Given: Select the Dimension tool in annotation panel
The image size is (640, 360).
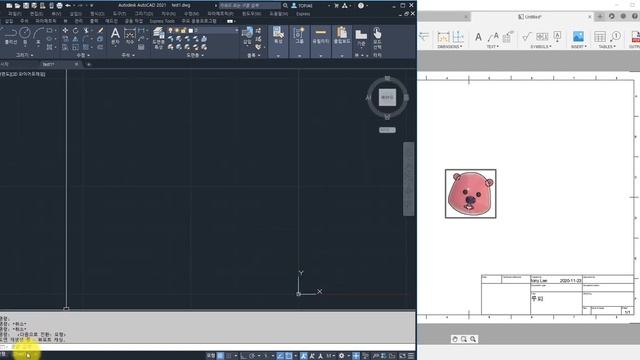Looking at the screenshot, I should point(130,36).
